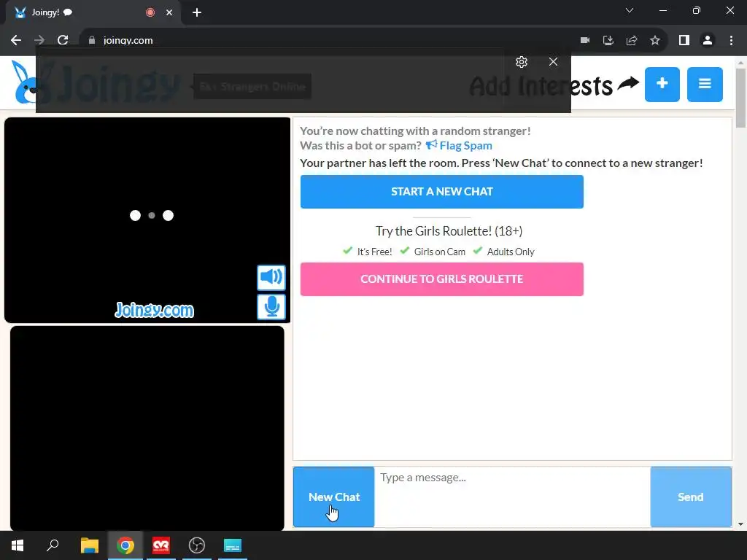Bookmark this page with the star icon
The width and height of the screenshot is (747, 560).
[x=655, y=41]
